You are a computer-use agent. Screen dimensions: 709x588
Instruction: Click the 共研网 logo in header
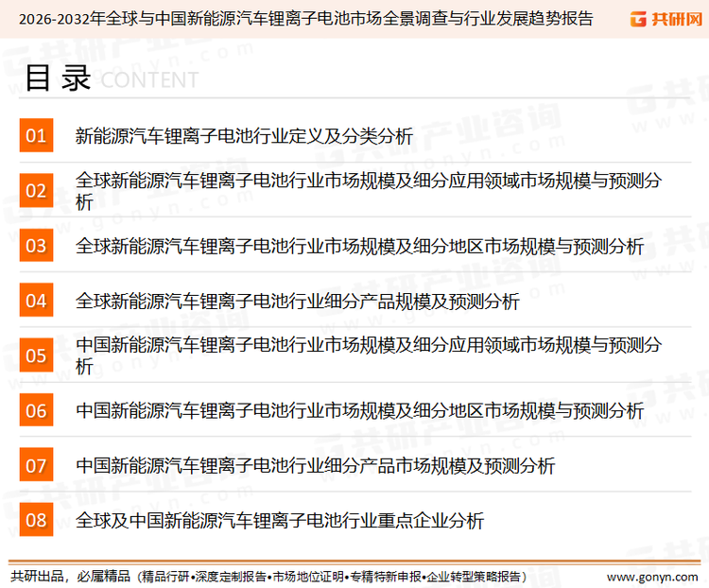click(666, 19)
